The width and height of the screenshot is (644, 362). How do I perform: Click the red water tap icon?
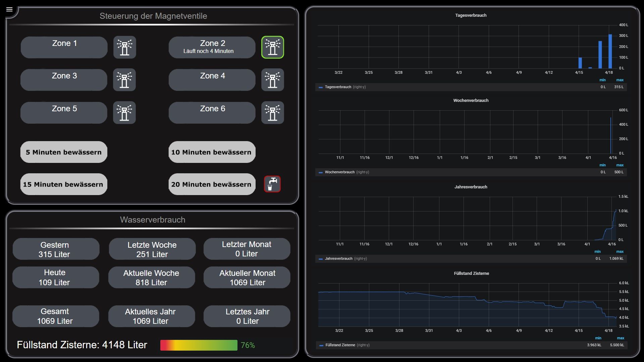pos(272,184)
